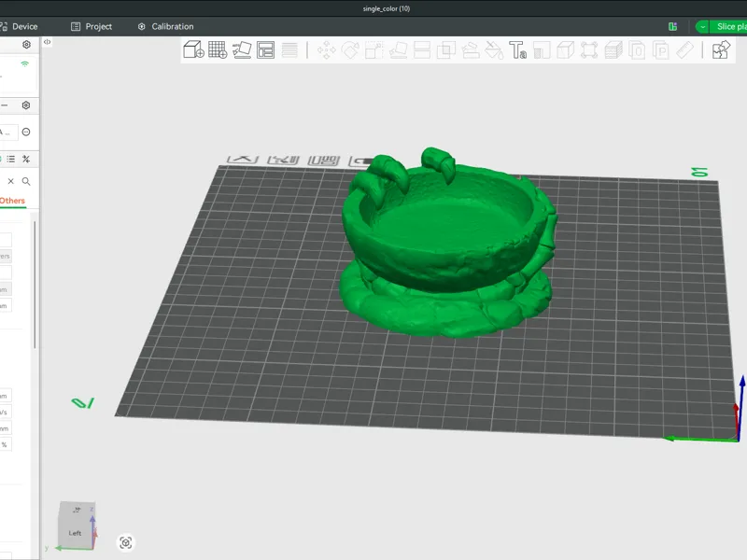Image resolution: width=747 pixels, height=560 pixels.
Task: Click the Split to objects icon marked O
Action: click(637, 49)
